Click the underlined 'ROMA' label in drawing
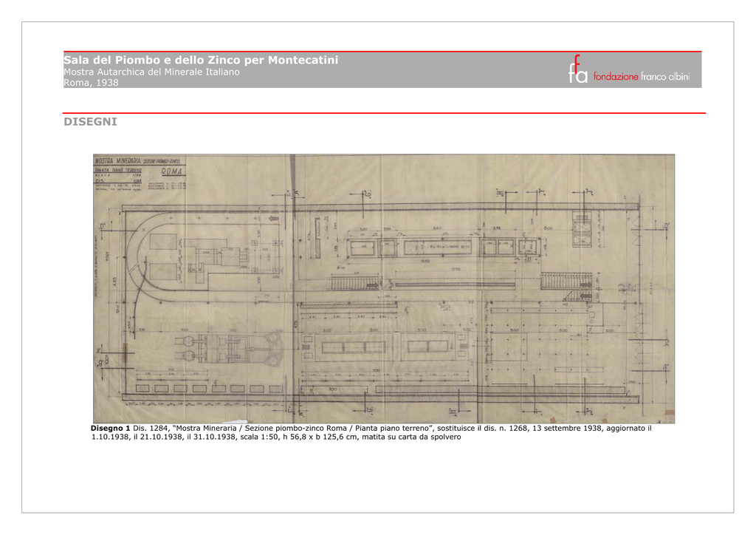This screenshot has height=535, width=756. (x=173, y=171)
